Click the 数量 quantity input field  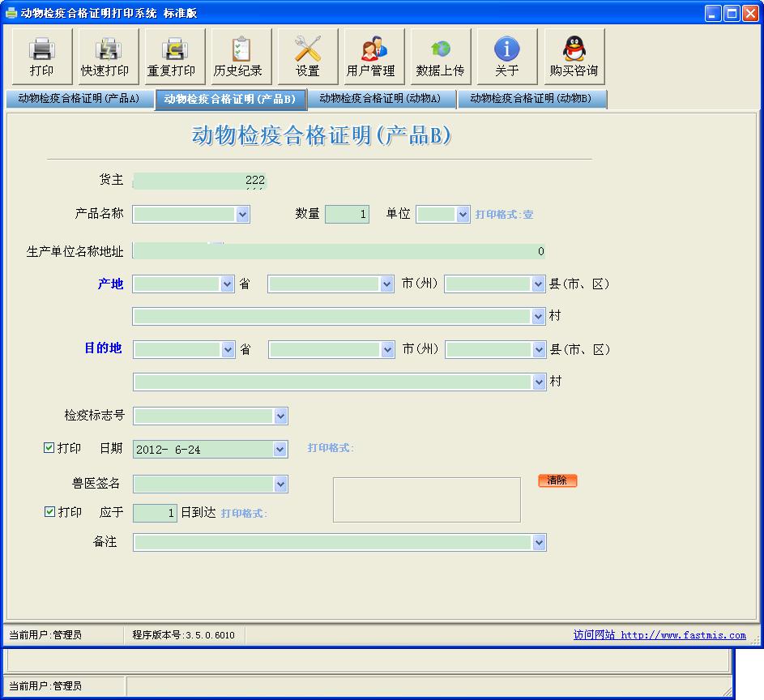[348, 214]
